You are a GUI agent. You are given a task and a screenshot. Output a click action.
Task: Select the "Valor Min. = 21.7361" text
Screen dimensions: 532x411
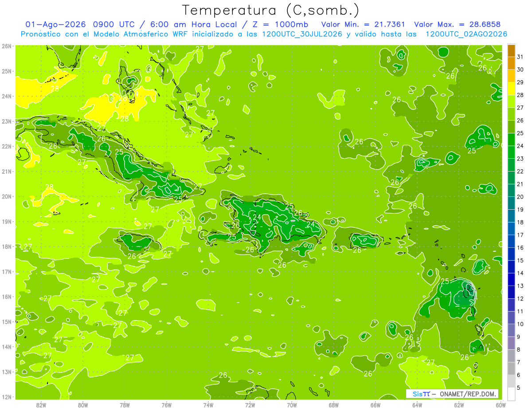(363, 24)
